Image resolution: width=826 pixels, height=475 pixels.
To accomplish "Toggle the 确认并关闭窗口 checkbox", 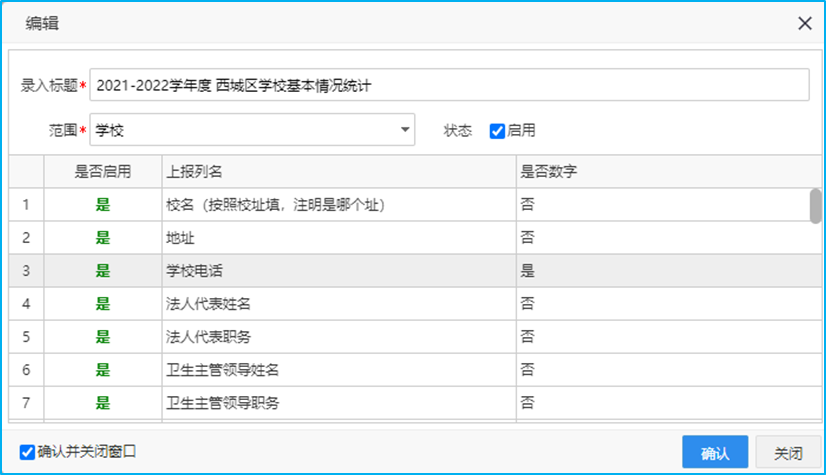I will [27, 452].
